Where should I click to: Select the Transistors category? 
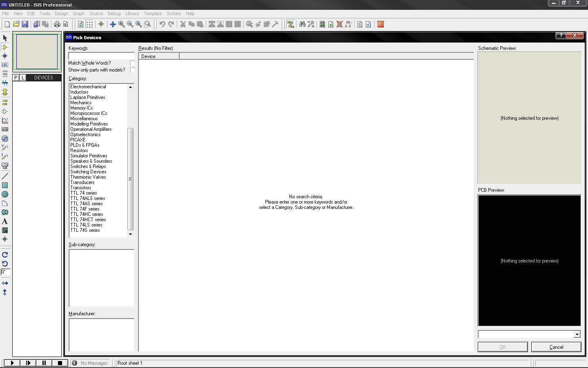80,187
